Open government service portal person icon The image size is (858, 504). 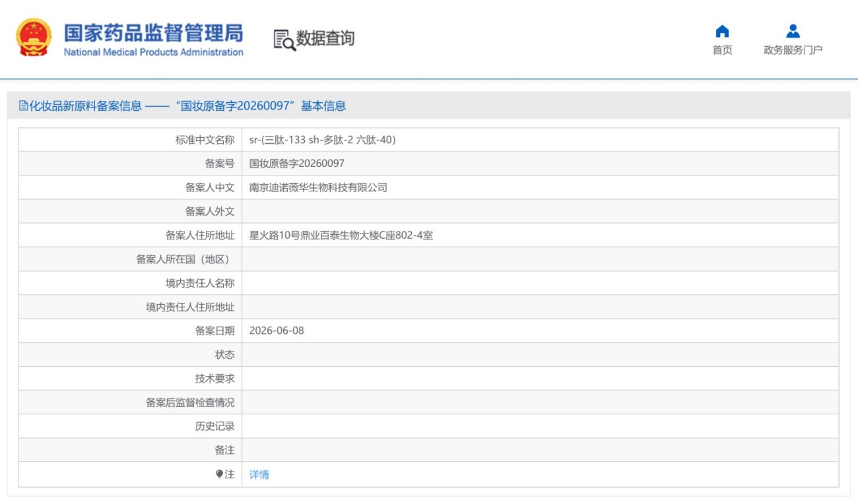[793, 31]
